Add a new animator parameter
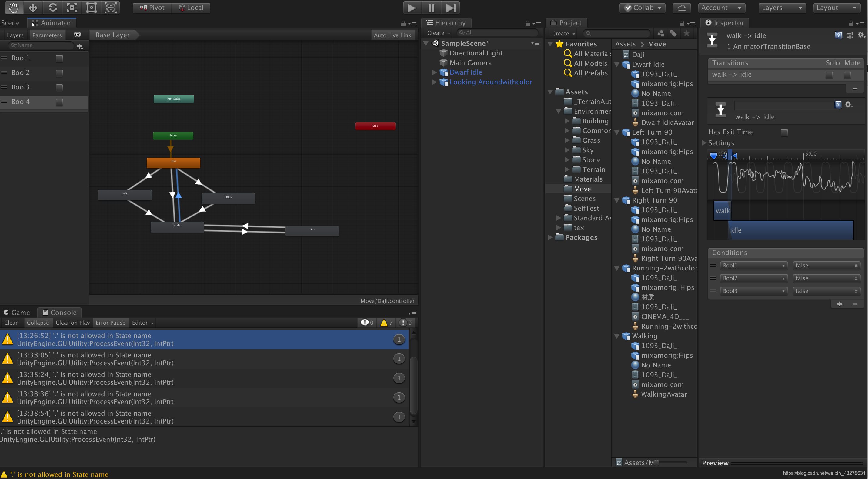Screen dimensions: 868x479 pyautogui.click(x=80, y=46)
